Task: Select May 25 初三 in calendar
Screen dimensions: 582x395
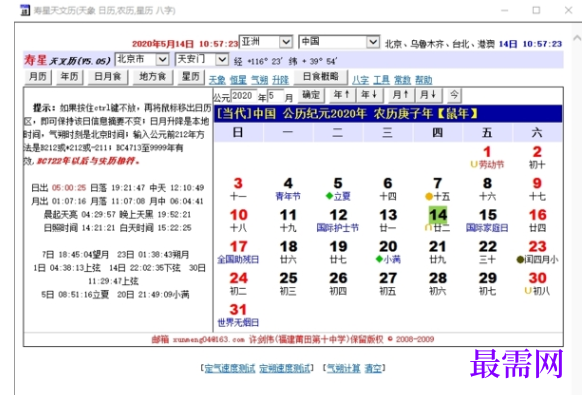Action: (x=288, y=284)
